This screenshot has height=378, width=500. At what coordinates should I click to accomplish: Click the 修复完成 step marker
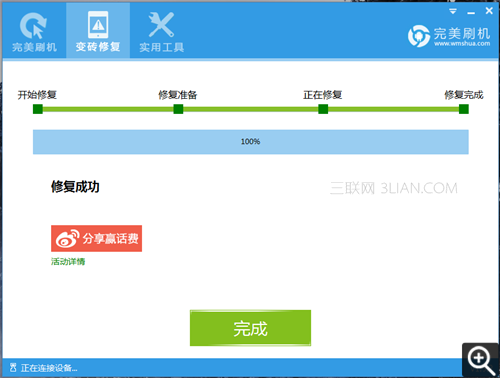tap(464, 109)
